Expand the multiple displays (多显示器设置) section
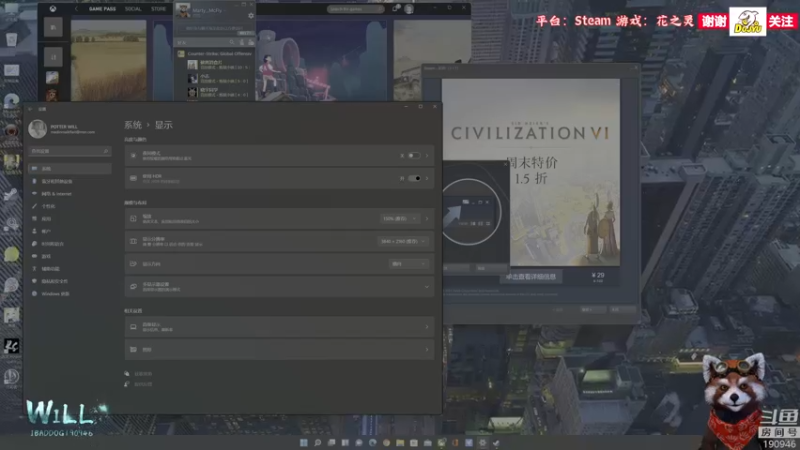 tap(279, 287)
